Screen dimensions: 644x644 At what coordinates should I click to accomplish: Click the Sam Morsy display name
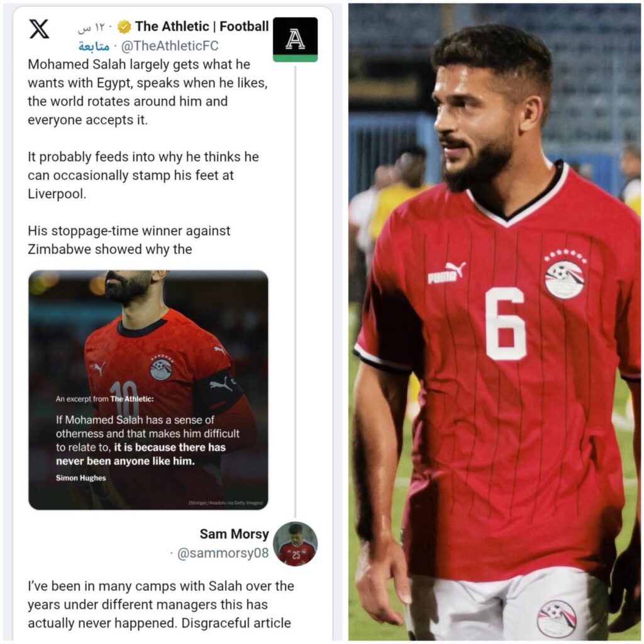[234, 534]
